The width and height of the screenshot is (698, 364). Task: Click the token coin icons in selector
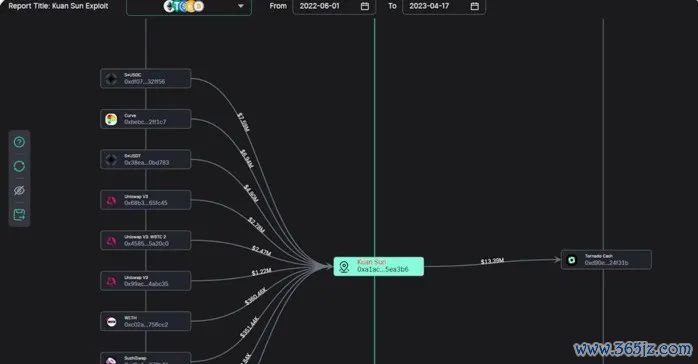(x=184, y=6)
